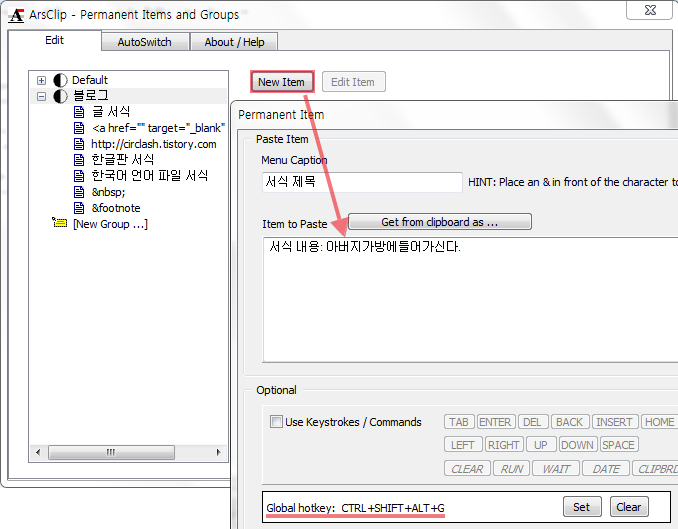
Task: Click the WAIT command button
Action: [x=556, y=469]
